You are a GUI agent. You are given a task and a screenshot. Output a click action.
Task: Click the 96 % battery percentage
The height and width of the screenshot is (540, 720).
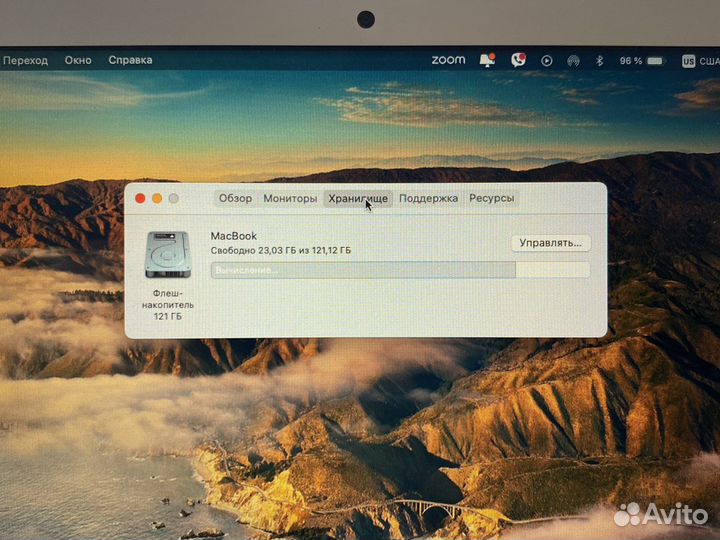pyautogui.click(x=630, y=61)
